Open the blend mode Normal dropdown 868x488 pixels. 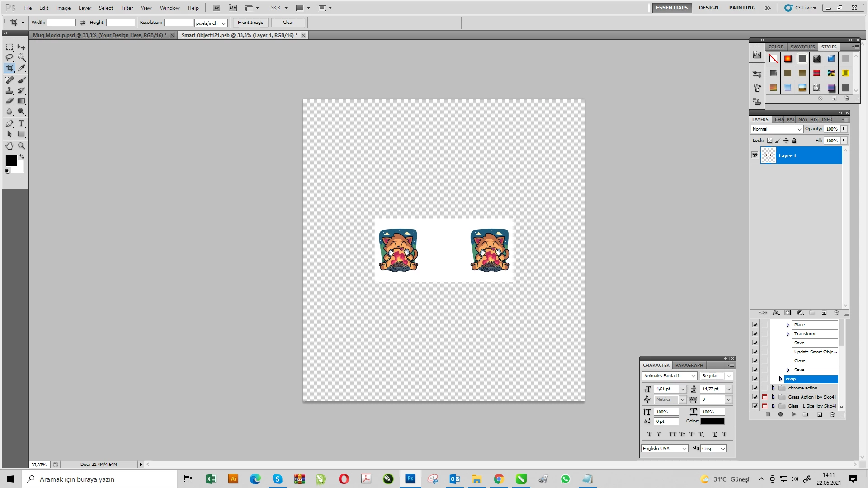[x=777, y=129]
